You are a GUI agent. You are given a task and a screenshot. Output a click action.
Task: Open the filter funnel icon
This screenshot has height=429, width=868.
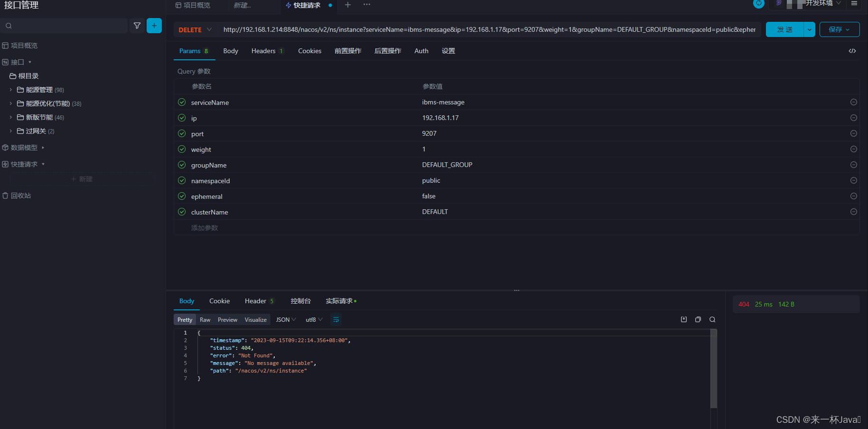click(x=137, y=26)
